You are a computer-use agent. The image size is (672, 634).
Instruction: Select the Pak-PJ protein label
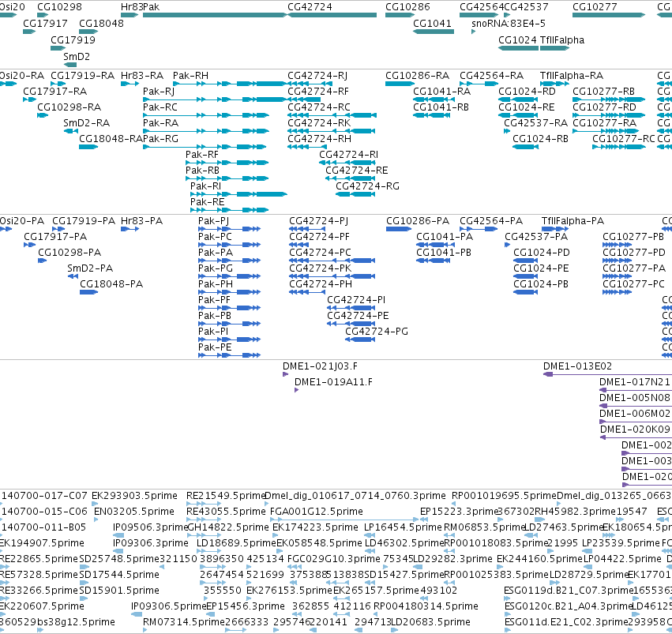[x=213, y=222]
